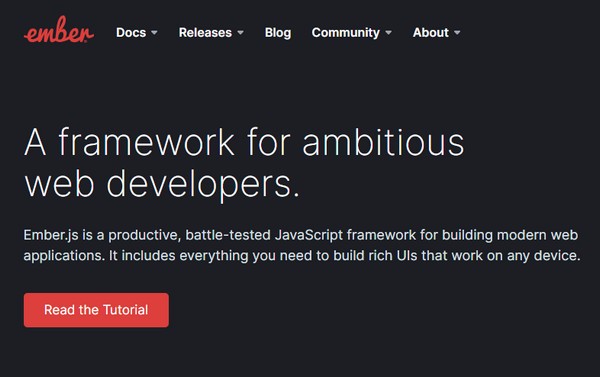The width and height of the screenshot is (600, 377).
Task: Expand the Docs dropdown arrow
Action: [154, 33]
